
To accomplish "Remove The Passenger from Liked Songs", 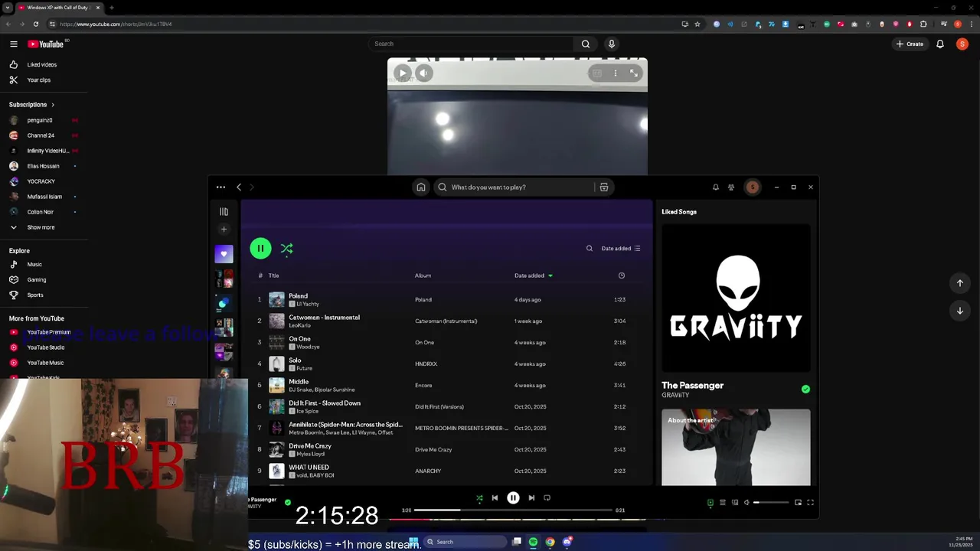I will click(805, 389).
